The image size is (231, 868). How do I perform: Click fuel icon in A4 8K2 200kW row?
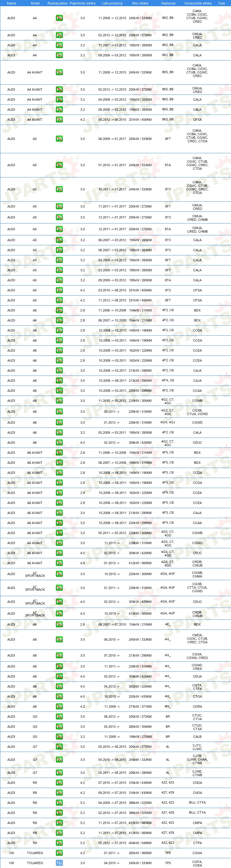click(59, 35)
